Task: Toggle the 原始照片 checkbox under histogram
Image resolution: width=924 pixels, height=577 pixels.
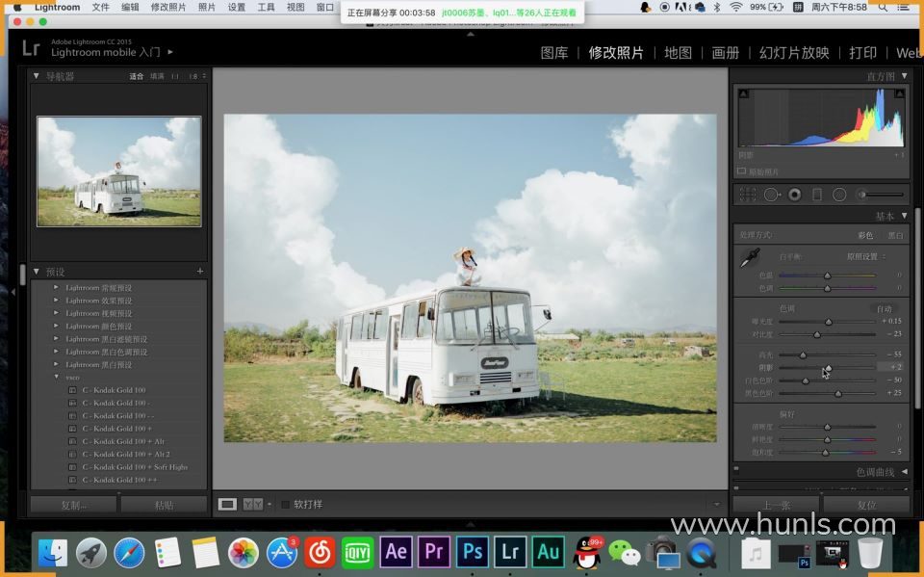Action: tap(741, 171)
